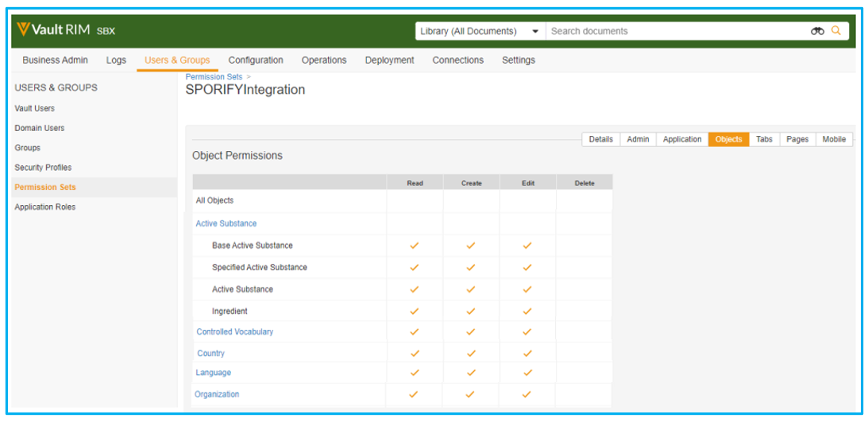The width and height of the screenshot is (868, 422).
Task: Switch to the Application permission tab
Action: pyautogui.click(x=682, y=139)
